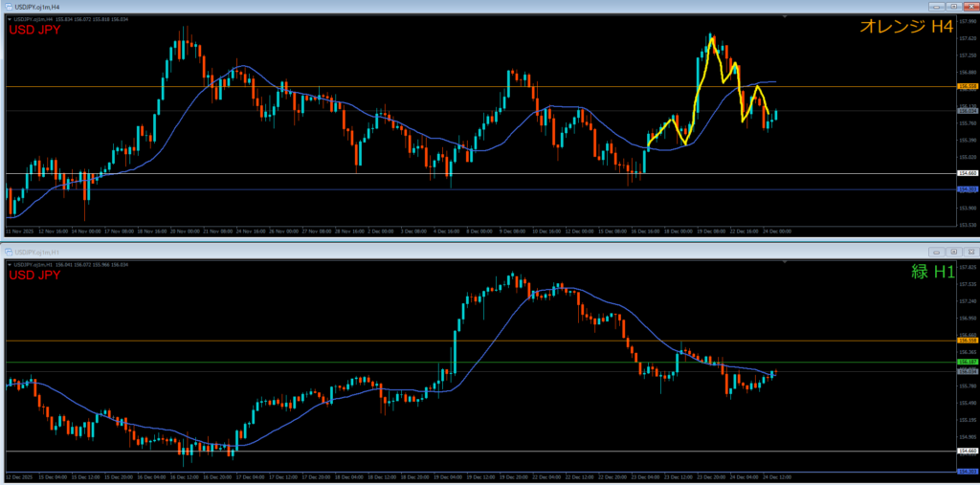980x485 pixels.
Task: Click the H1 chart window icon
Action: 10,251
